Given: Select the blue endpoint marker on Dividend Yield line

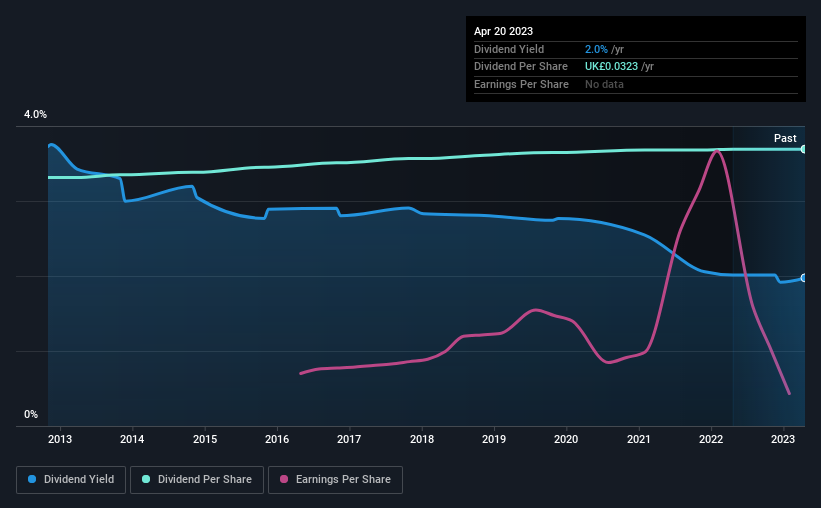Looking at the screenshot, I should pyautogui.click(x=804, y=278).
